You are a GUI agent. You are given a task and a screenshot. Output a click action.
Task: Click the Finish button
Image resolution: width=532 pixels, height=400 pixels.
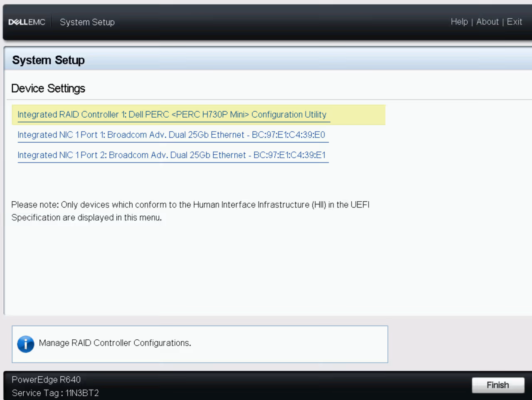[498, 385]
